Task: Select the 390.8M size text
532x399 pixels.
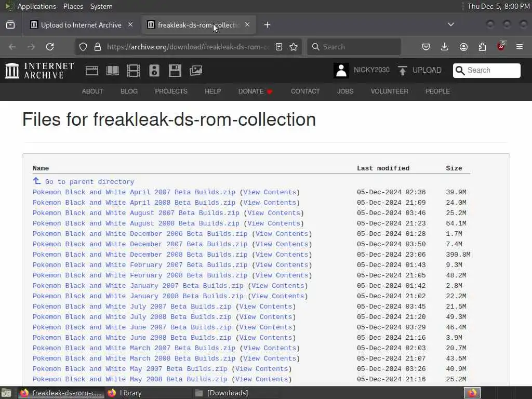Action: pyautogui.click(x=458, y=255)
